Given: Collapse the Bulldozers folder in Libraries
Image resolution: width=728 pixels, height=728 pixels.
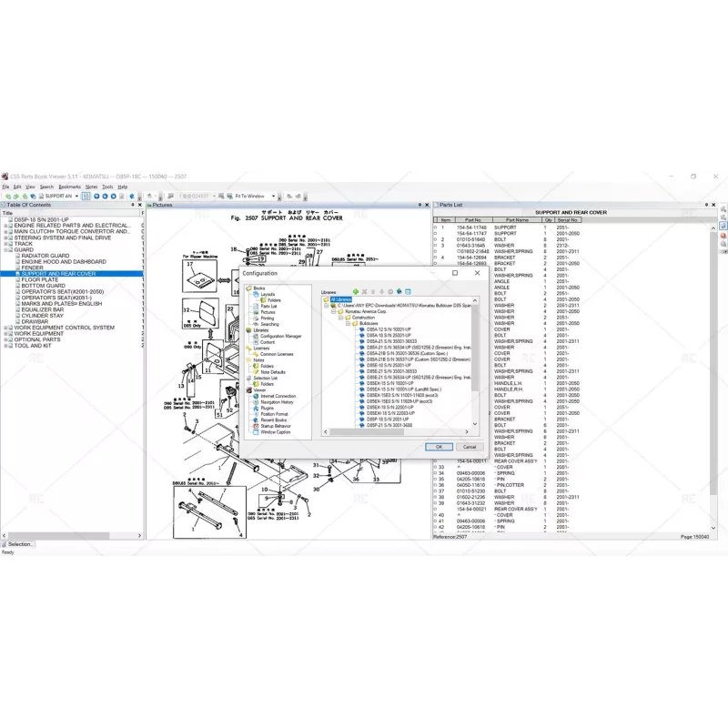Looking at the screenshot, I should pyautogui.click(x=347, y=323).
